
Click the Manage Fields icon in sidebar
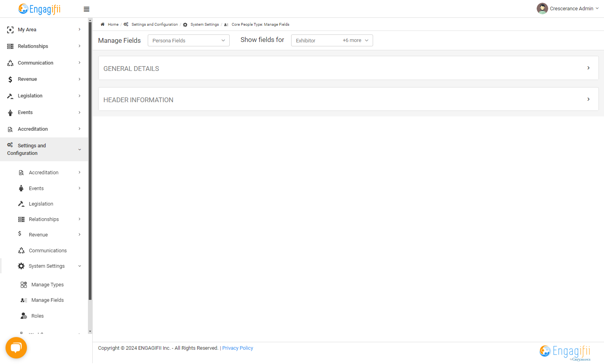pyautogui.click(x=24, y=300)
